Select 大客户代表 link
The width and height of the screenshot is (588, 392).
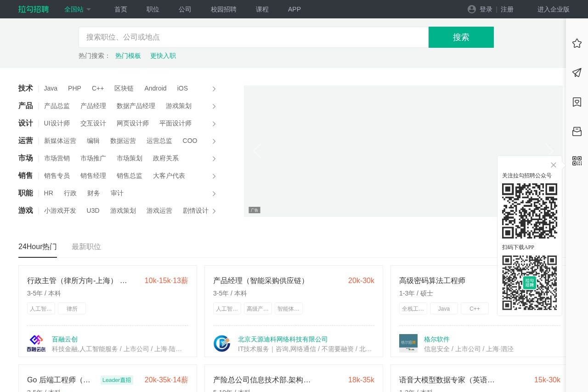(x=169, y=176)
